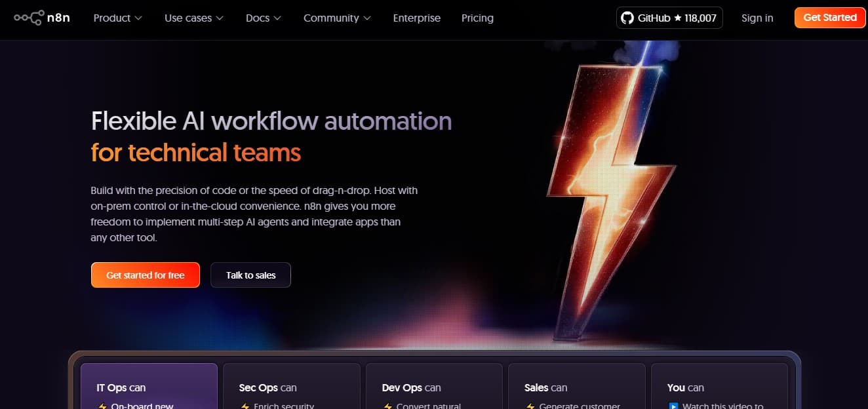Viewport: 868px width, 409px height.
Task: Click the GitHub octocat icon in the header
Action: [627, 18]
